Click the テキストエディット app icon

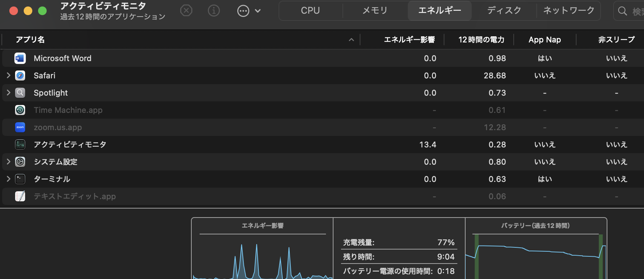tap(20, 196)
